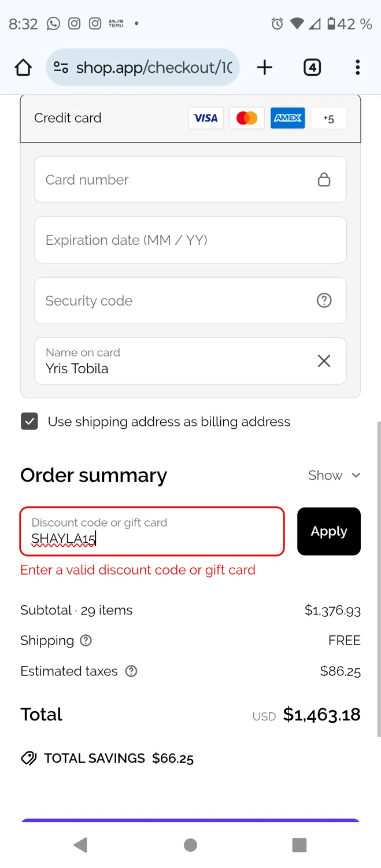Image resolution: width=381 pixels, height=868 pixels.
Task: Tap the shop.app checkout URL bar
Action: (154, 68)
